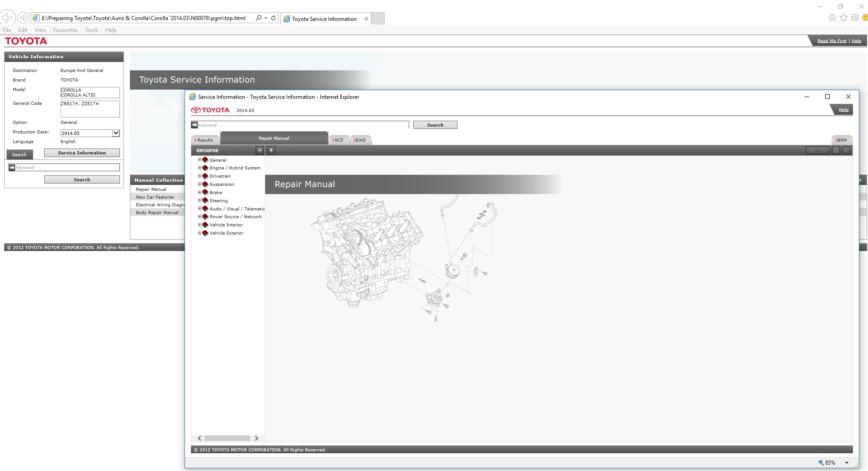Click the tree panel horizontal scrollbar
The height and width of the screenshot is (471, 868).
[227, 438]
